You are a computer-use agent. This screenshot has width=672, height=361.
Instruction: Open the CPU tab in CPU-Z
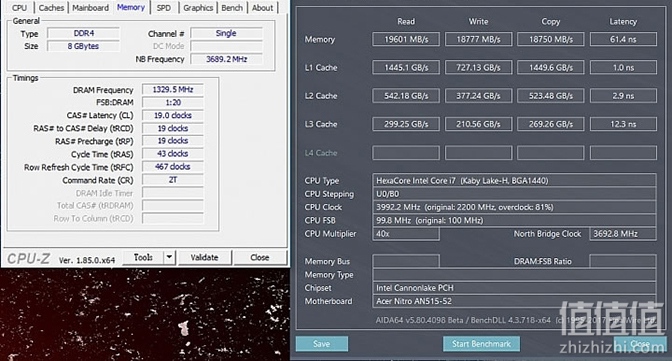[x=19, y=8]
